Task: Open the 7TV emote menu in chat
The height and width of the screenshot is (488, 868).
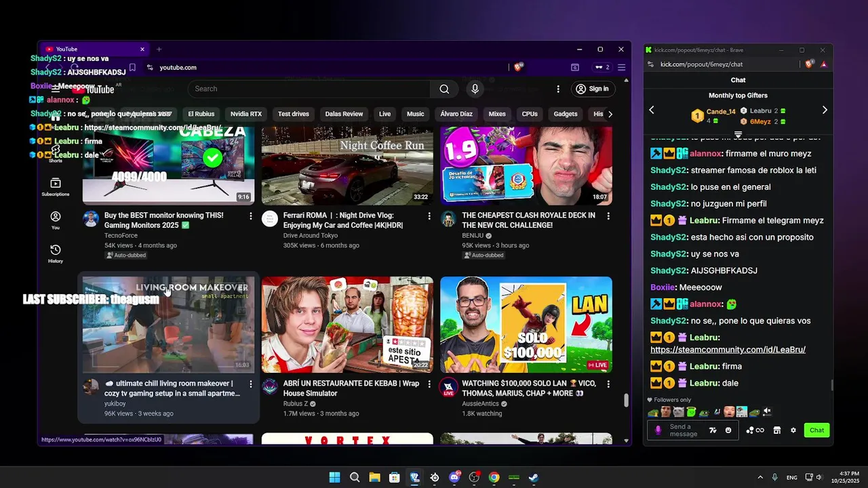Action: (x=713, y=430)
